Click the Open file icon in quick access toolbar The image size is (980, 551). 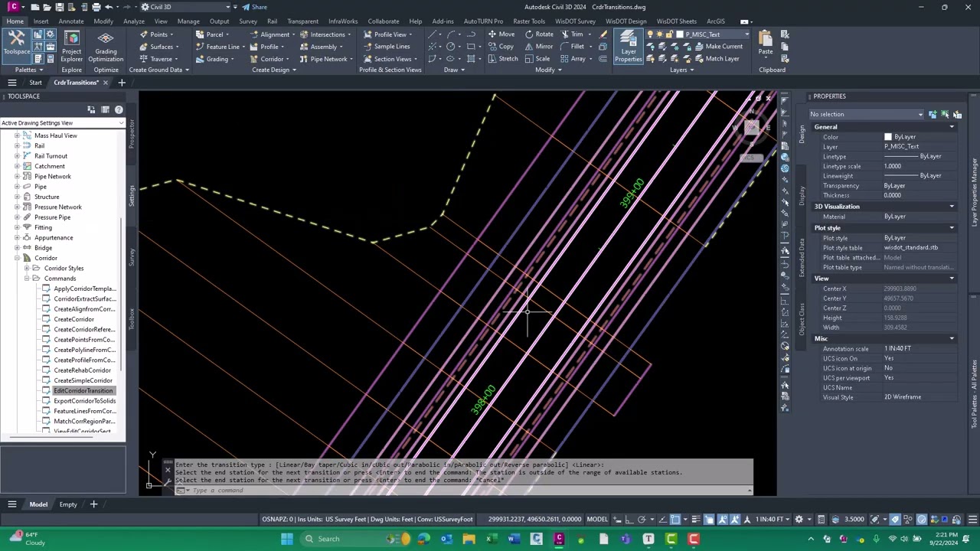coord(46,7)
